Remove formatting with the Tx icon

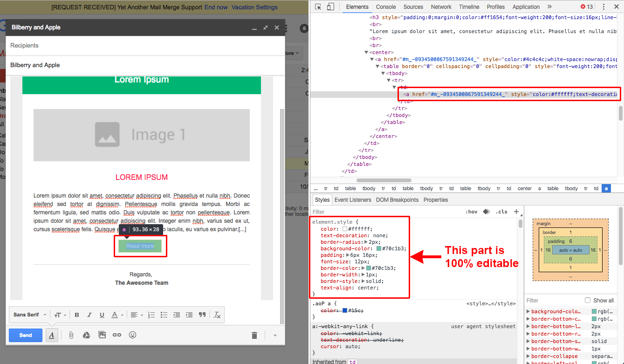(217, 315)
